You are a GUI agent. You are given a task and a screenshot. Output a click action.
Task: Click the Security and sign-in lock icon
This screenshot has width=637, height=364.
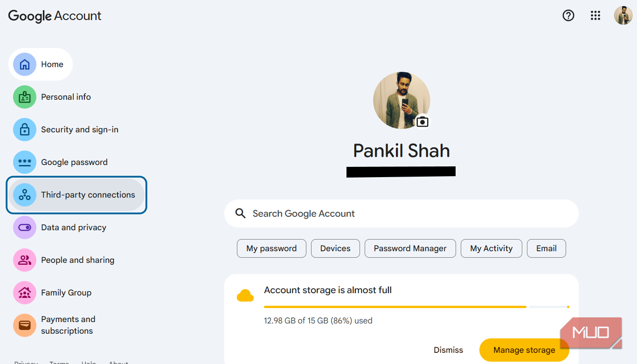25,130
